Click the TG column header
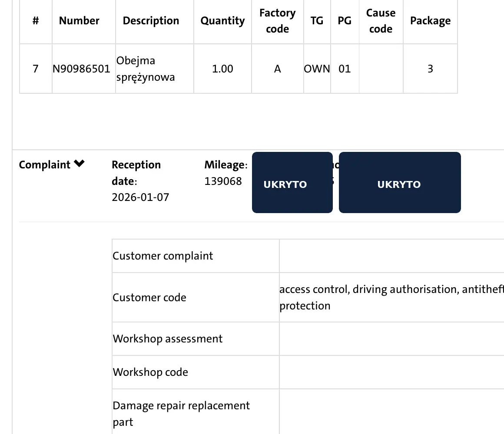Image resolution: width=504 pixels, height=434 pixels. tap(317, 20)
